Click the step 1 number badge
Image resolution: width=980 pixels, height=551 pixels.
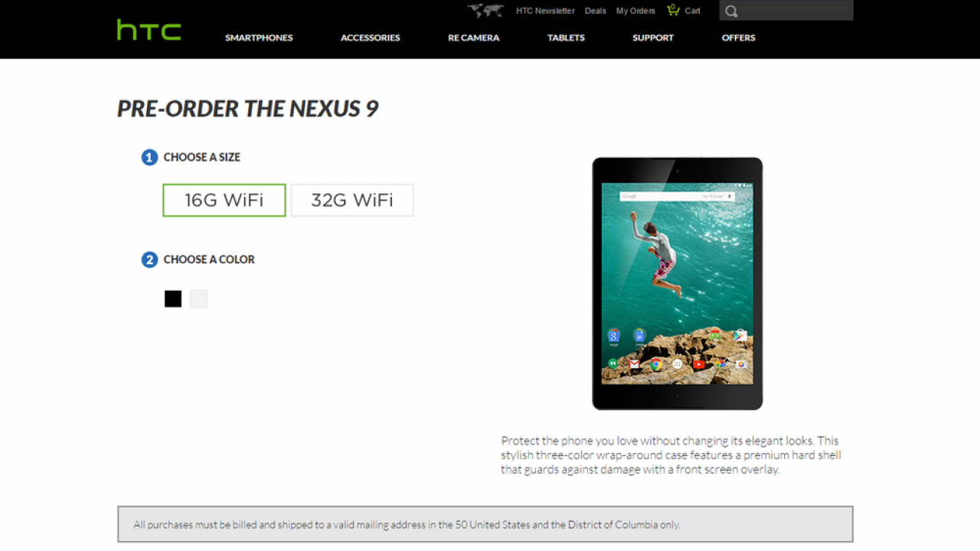coord(149,158)
